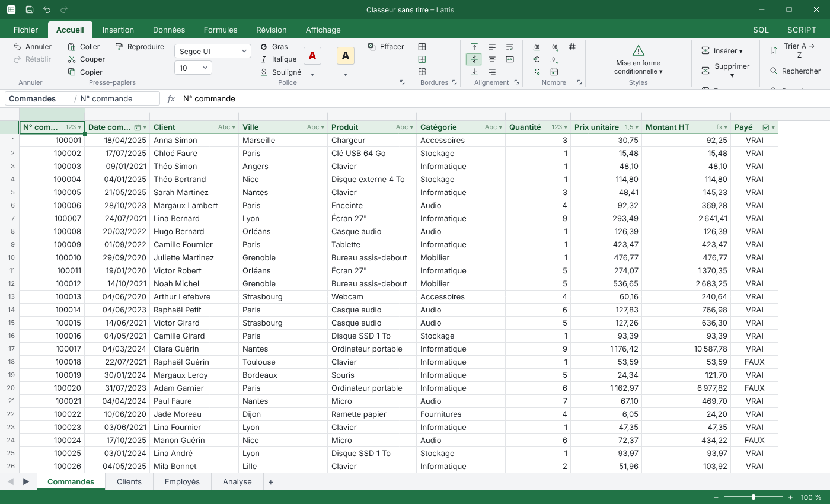Apply date format with the calendar icon
Image resolution: width=830 pixels, height=504 pixels.
[554, 72]
